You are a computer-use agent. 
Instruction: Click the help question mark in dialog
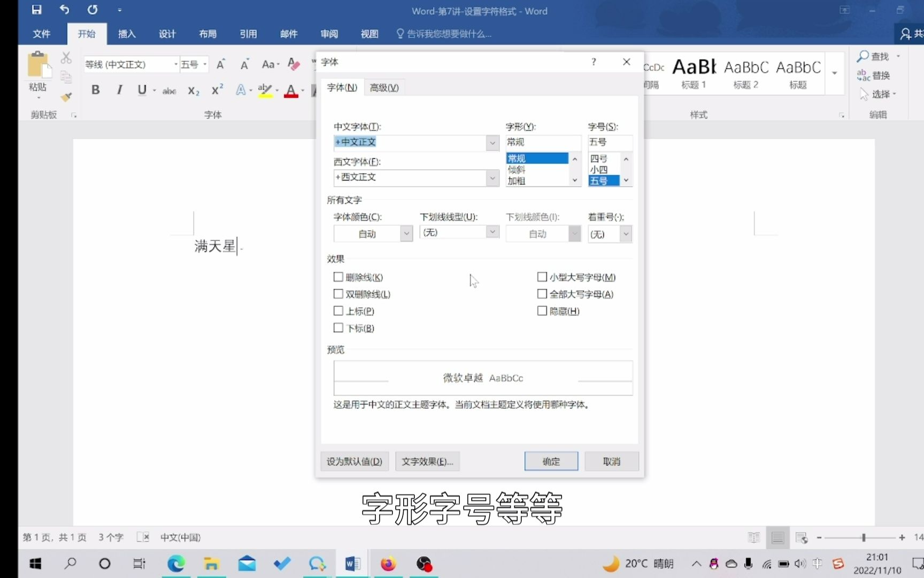pyautogui.click(x=594, y=62)
